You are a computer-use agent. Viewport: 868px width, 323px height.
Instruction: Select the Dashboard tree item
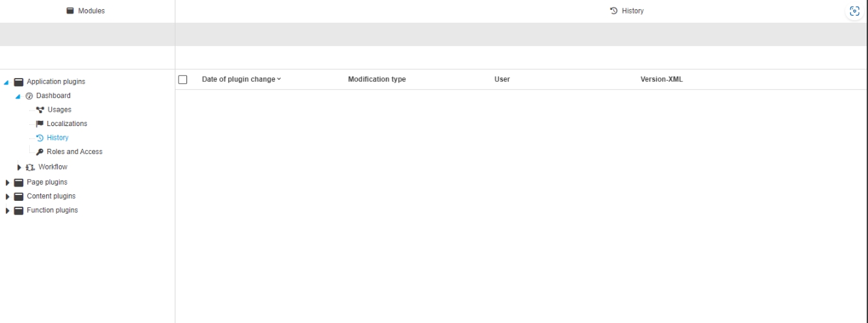pyautogui.click(x=53, y=96)
